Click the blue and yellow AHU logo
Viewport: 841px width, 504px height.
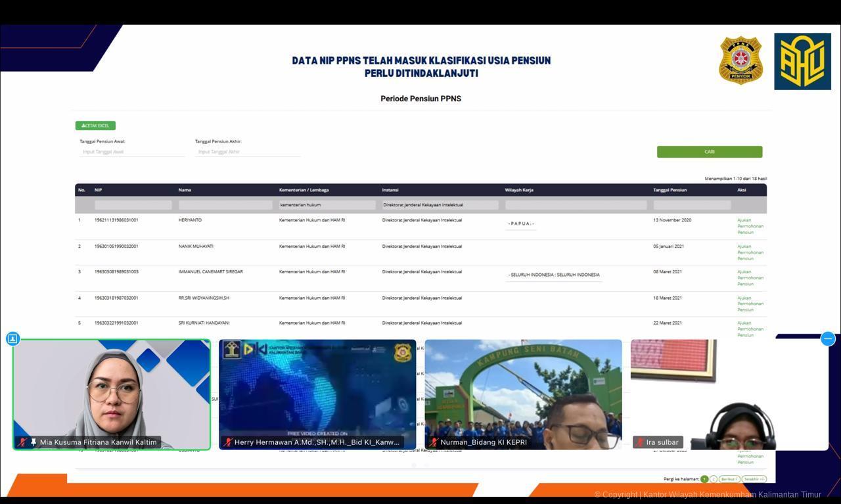tap(802, 61)
